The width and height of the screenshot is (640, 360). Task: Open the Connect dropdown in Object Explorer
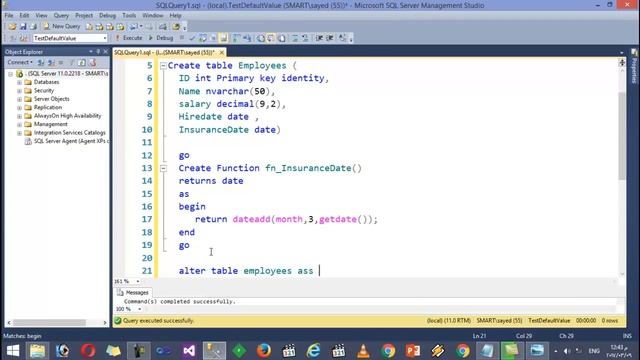click(x=20, y=62)
